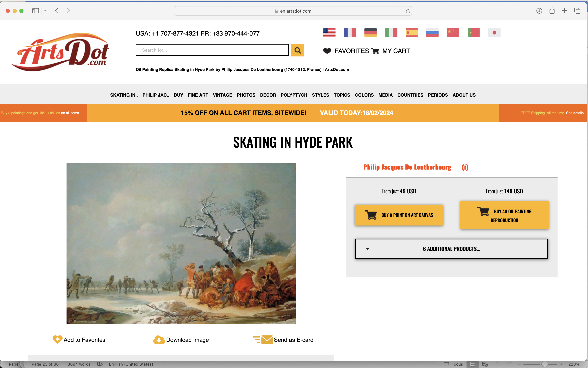588x368 pixels.
Task: Toggle the Safari sidebar icon
Action: coord(36,11)
